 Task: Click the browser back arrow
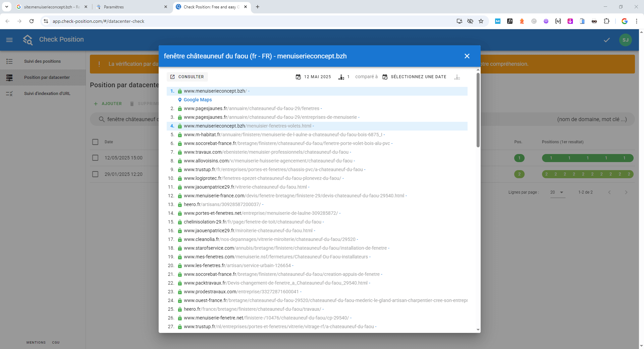tap(7, 21)
